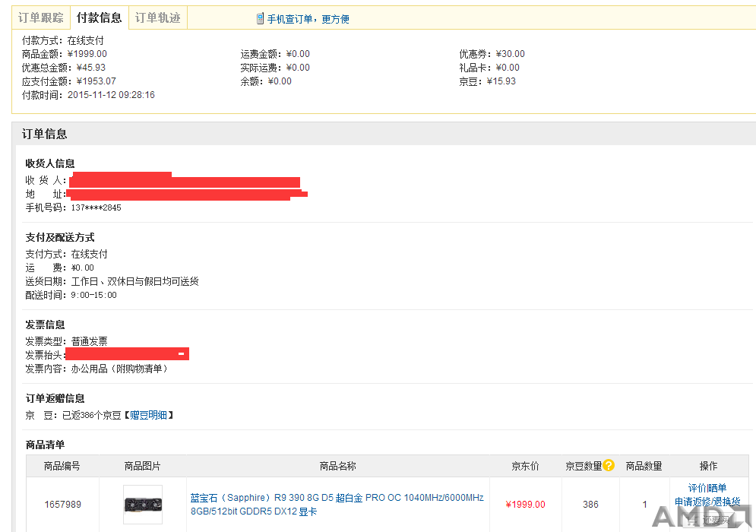Open the 订单轨迹 tab
Image resolution: width=756 pixels, height=532 pixels.
coord(158,17)
